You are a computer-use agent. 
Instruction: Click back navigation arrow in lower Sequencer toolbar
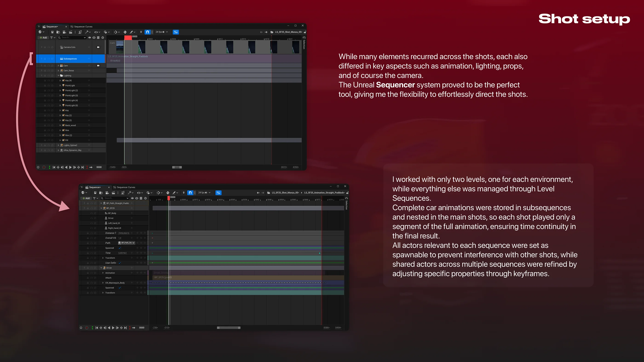[258, 193]
